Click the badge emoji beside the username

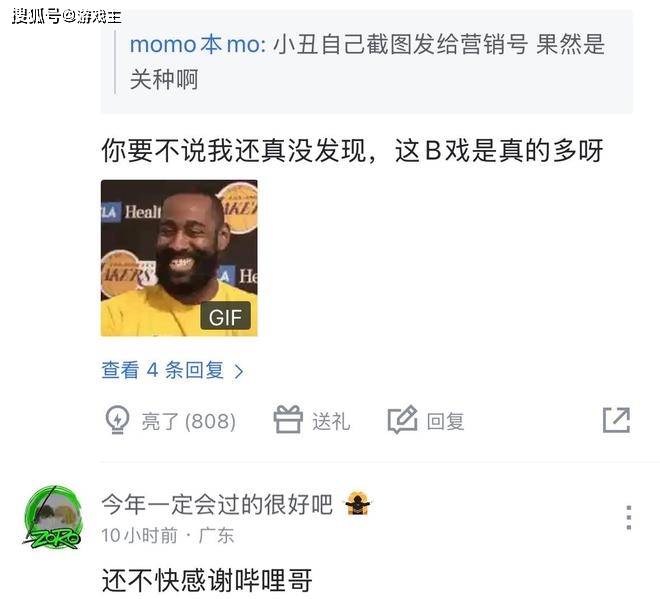357,503
